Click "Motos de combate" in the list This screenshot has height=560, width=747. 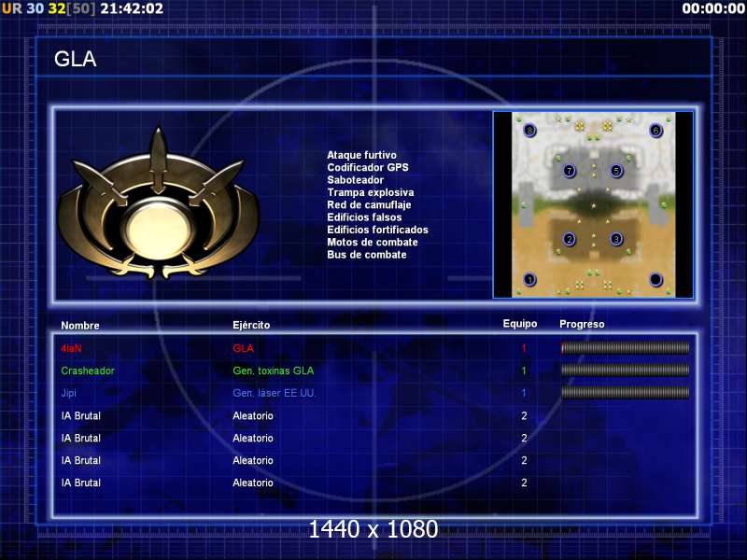click(x=373, y=242)
